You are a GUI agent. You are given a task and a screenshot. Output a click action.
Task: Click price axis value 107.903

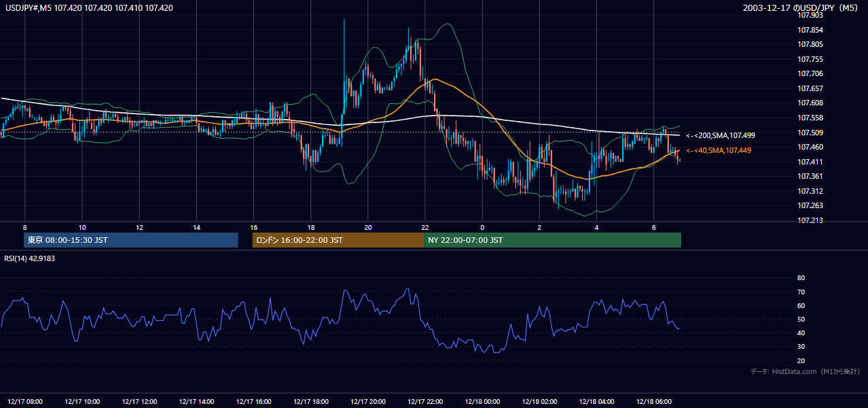pos(810,15)
